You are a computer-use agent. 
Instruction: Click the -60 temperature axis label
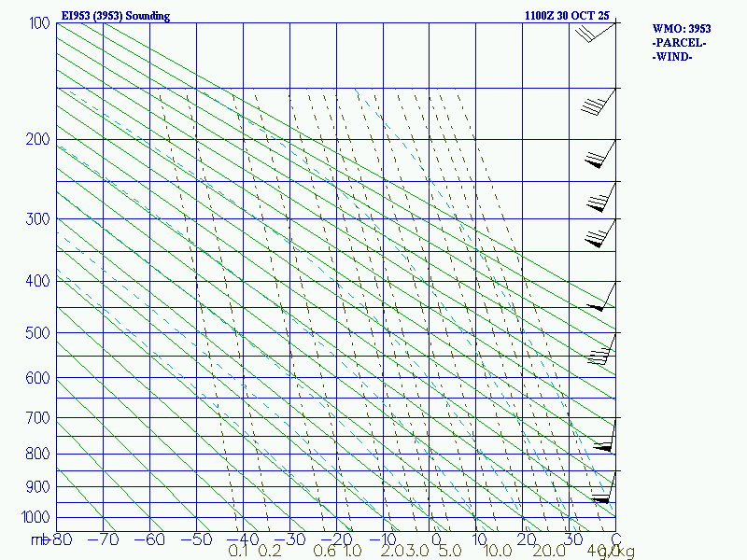(x=150, y=539)
